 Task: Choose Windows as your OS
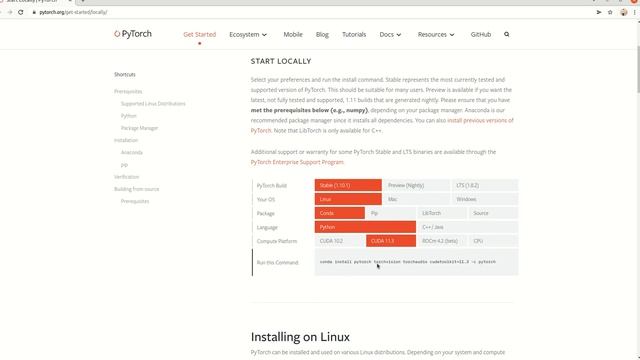pyautogui.click(x=484, y=199)
